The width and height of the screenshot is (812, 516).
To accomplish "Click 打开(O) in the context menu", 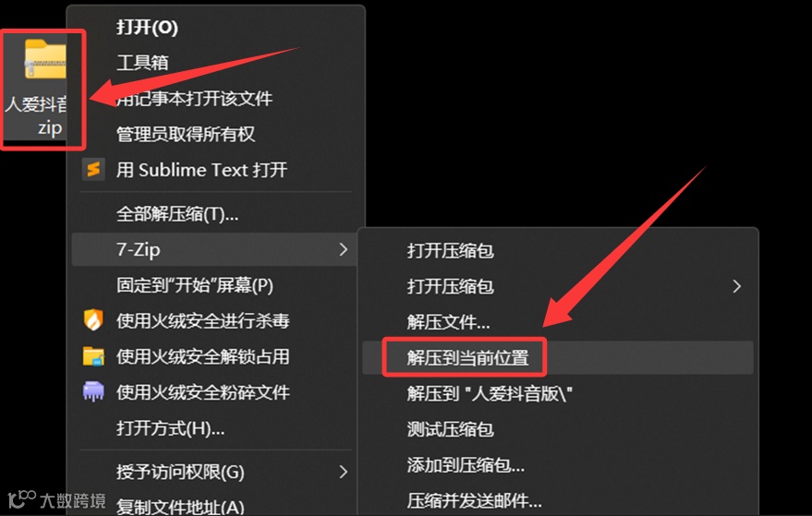I will (147, 27).
